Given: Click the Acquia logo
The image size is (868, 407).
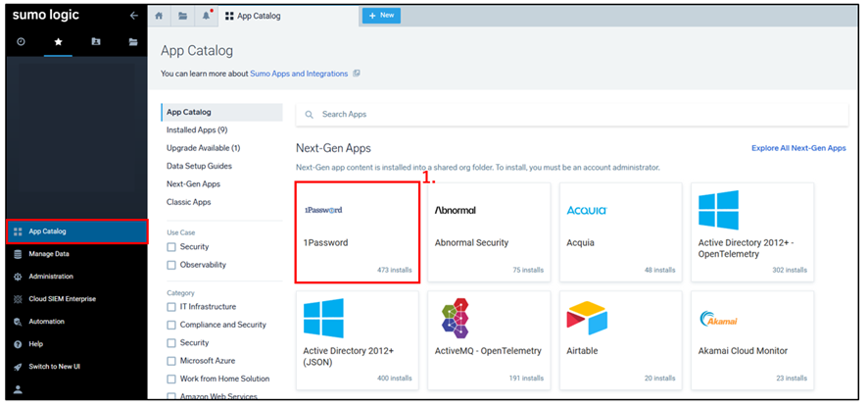Looking at the screenshot, I should click(587, 210).
